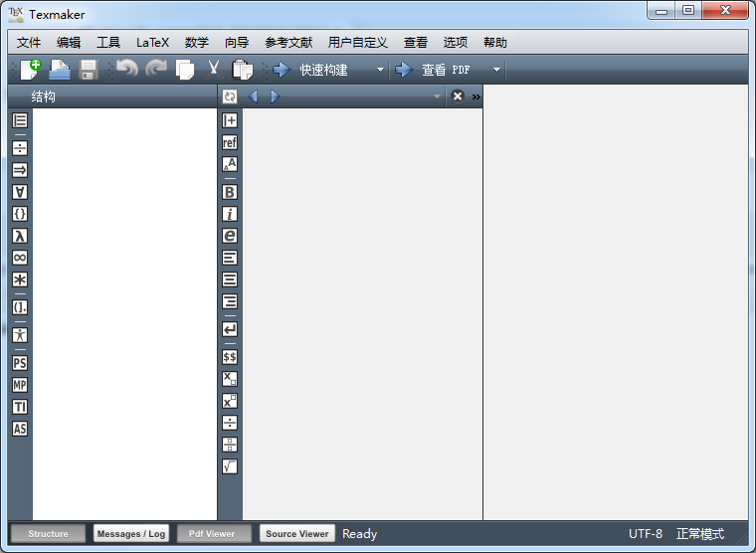Click the Open file icon
This screenshot has height=553, width=756.
pos(60,70)
